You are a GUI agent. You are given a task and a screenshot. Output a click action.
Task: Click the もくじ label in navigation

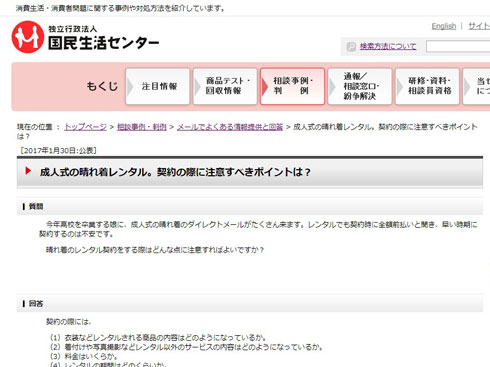[x=102, y=86]
